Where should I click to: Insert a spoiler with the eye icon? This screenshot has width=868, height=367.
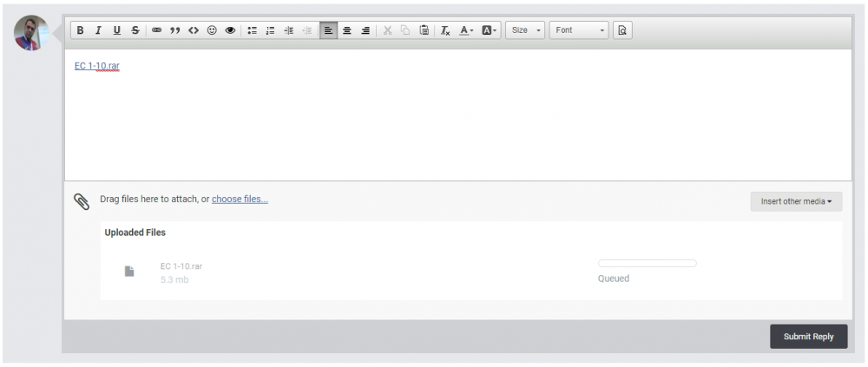pyautogui.click(x=230, y=30)
